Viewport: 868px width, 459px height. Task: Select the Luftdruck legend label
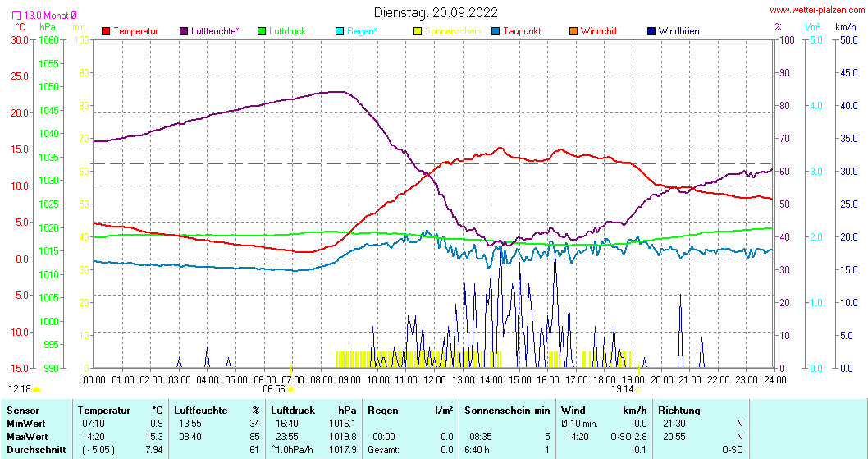point(287,31)
